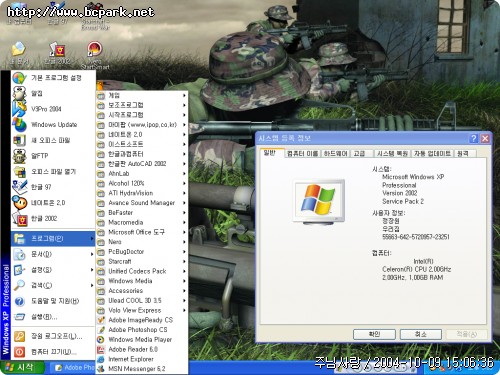
Task: Click the 알집 egg icon in Start menu
Action: click(x=19, y=93)
